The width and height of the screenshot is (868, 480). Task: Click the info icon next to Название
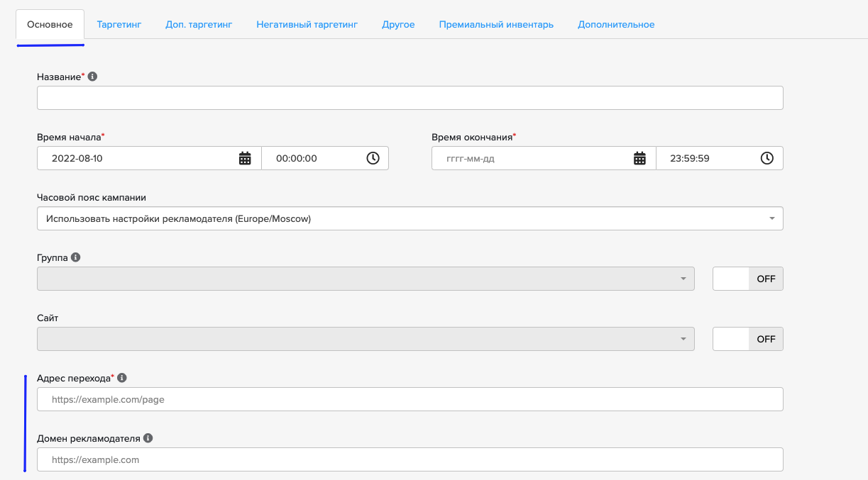click(x=92, y=77)
